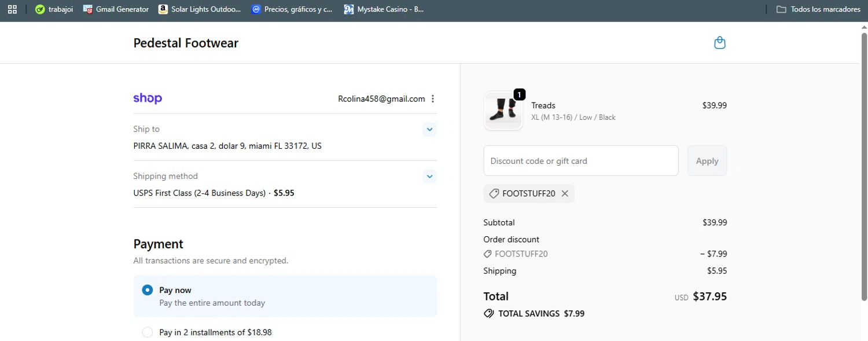Viewport: 868px width, 341px height.
Task: Open the Precios, gráficos bookmark
Action: [292, 9]
